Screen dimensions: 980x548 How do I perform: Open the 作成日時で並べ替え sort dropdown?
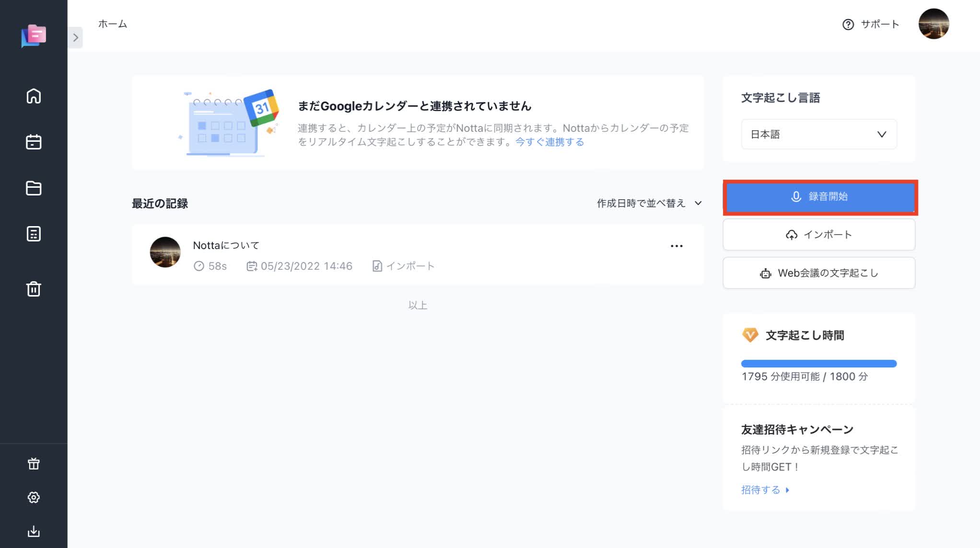coord(649,203)
